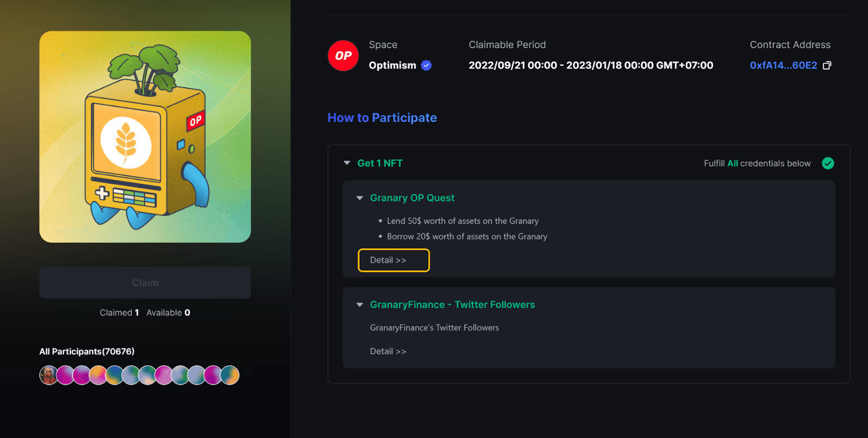Viewport: 868px width, 438px height.
Task: Click the GranaryFinance - Twitter Followers title
Action: 452,305
